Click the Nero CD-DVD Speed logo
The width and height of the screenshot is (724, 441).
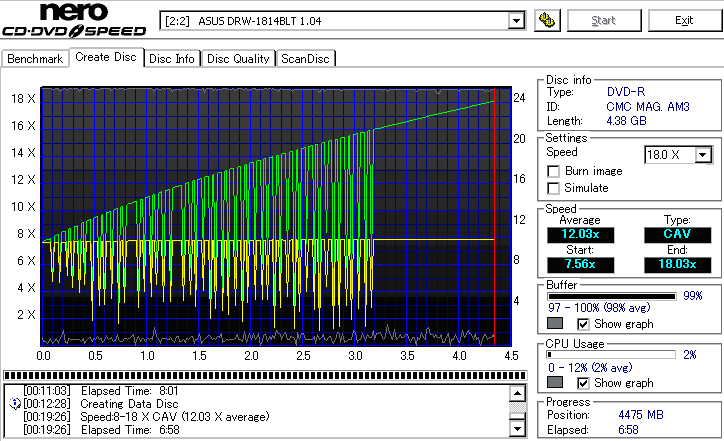click(x=75, y=22)
